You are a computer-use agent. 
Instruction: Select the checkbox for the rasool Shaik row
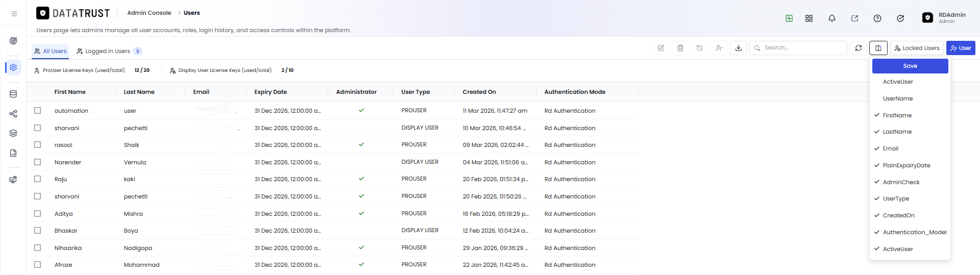(37, 144)
